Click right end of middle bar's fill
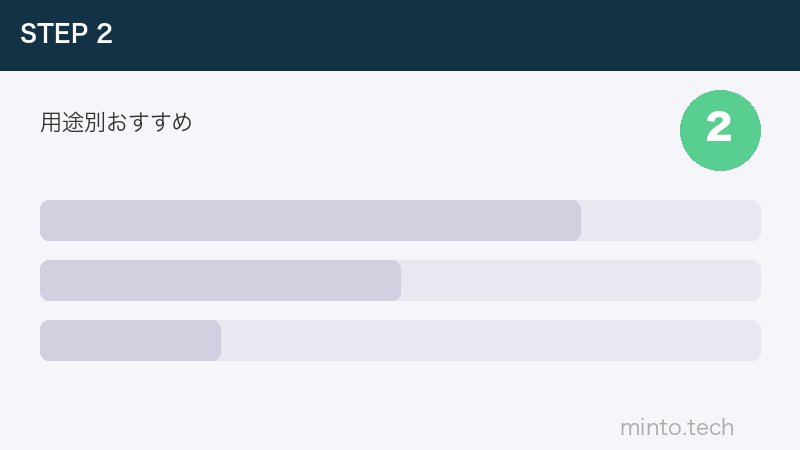 click(x=395, y=281)
